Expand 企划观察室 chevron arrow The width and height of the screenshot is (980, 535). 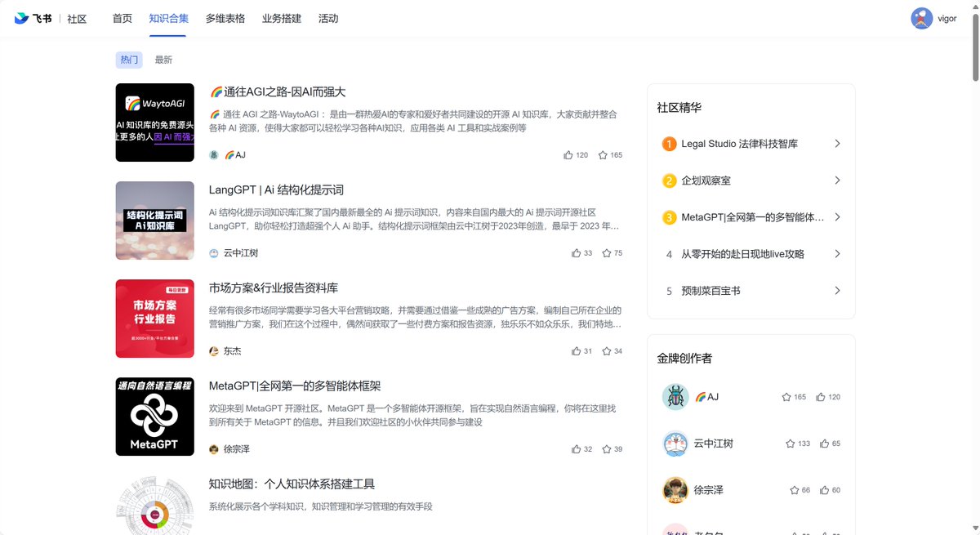pos(837,181)
